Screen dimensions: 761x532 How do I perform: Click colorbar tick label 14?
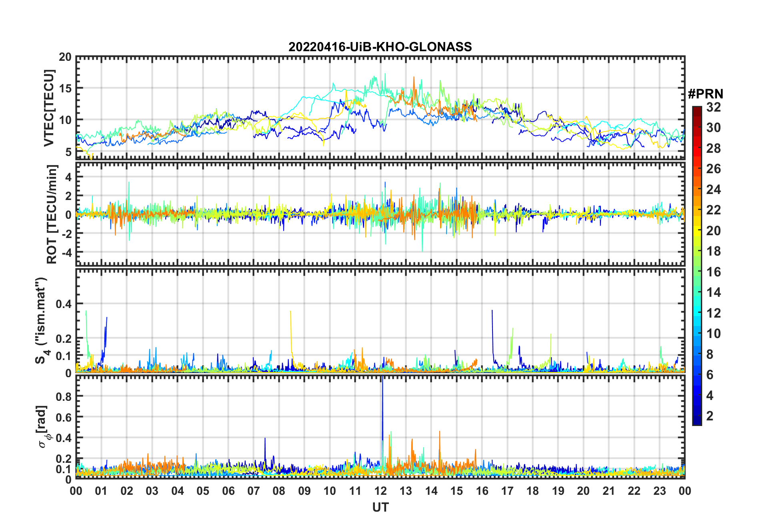pyautogui.click(x=713, y=292)
